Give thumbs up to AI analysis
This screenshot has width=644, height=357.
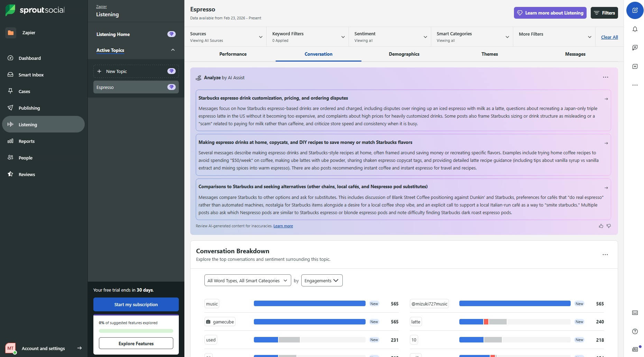(601, 226)
